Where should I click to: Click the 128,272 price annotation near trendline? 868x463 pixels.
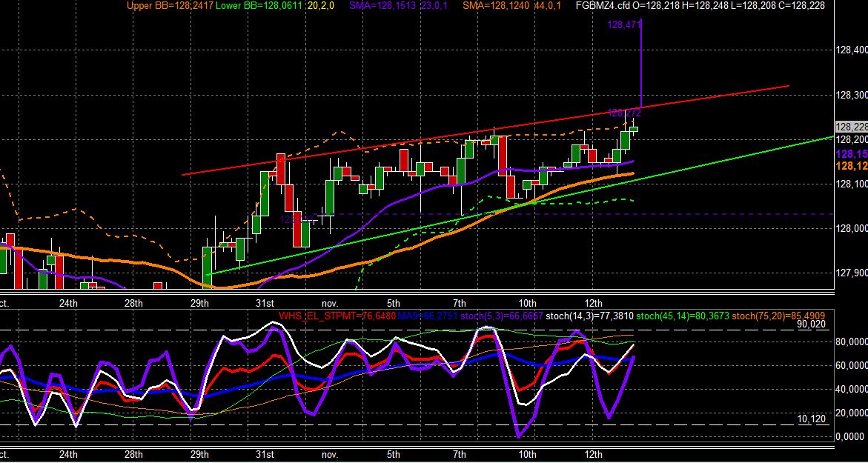click(624, 113)
